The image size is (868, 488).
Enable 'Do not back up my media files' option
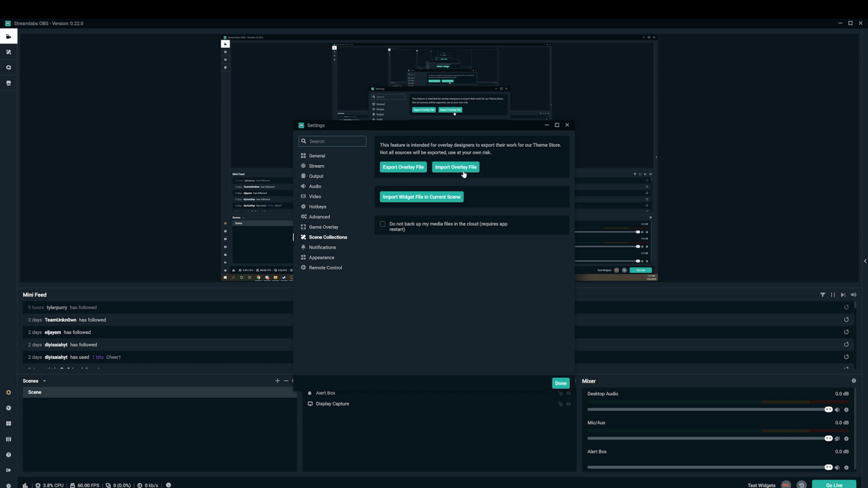pos(383,224)
